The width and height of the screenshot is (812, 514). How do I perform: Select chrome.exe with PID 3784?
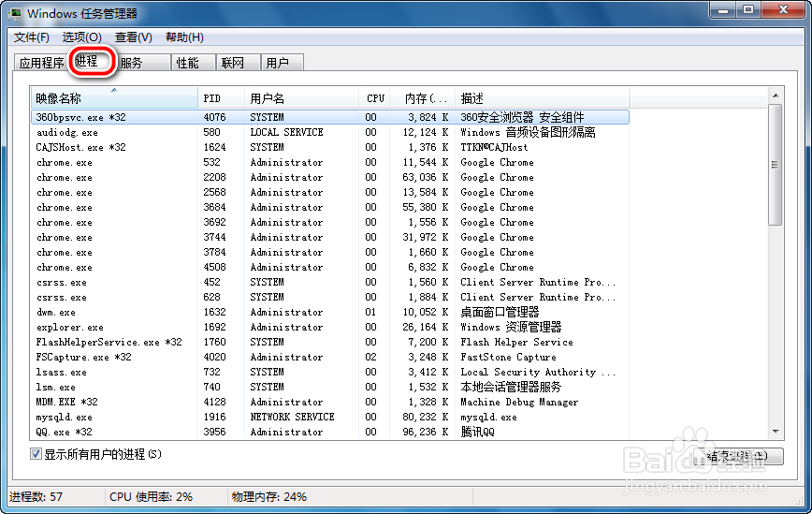pyautogui.click(x=330, y=253)
